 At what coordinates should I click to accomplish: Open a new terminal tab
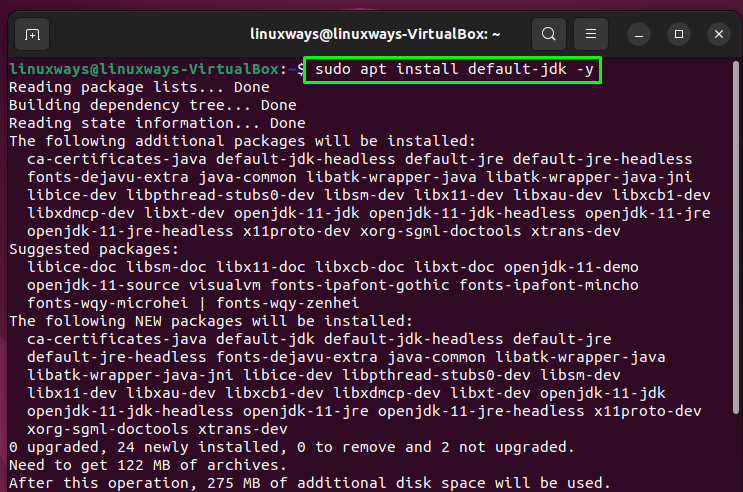[x=32, y=34]
